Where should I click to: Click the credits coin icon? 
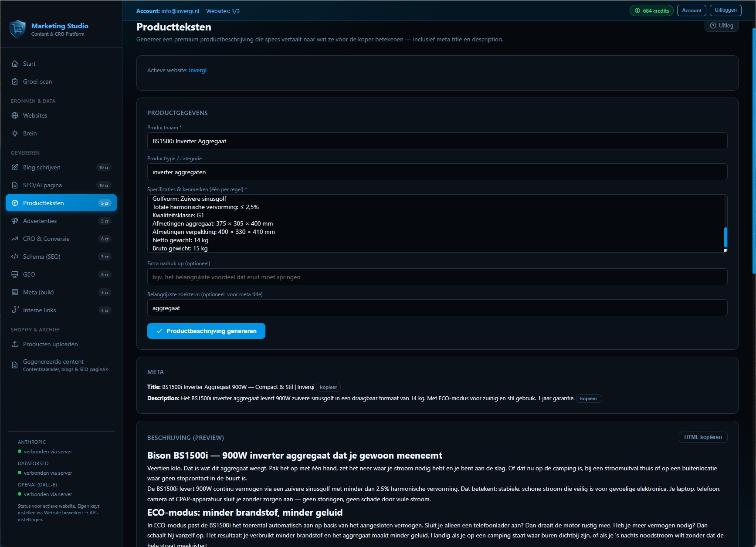[637, 10]
